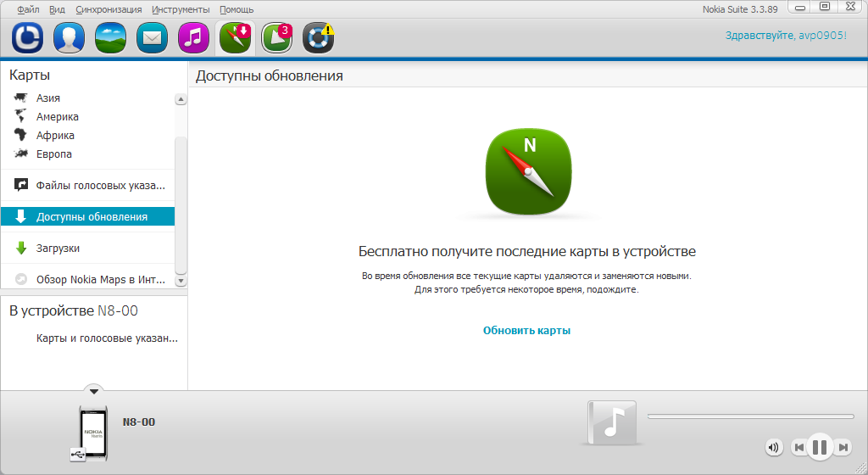Open the Инструменты menu
The width and height of the screenshot is (868, 475).
coord(181,9)
